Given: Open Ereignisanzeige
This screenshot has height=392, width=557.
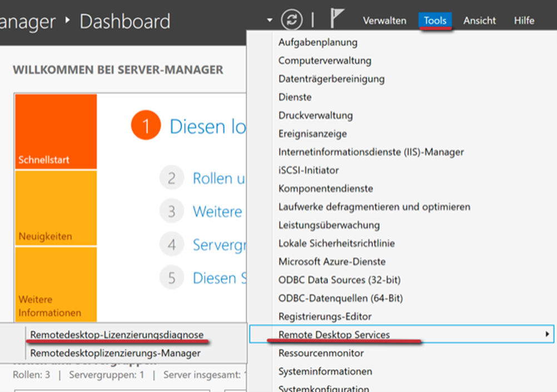Looking at the screenshot, I should click(312, 134).
